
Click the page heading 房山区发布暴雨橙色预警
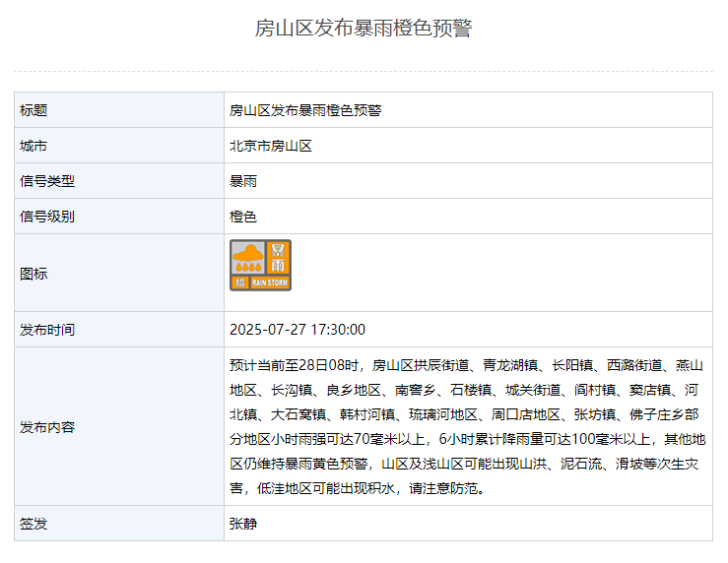[x=364, y=28]
